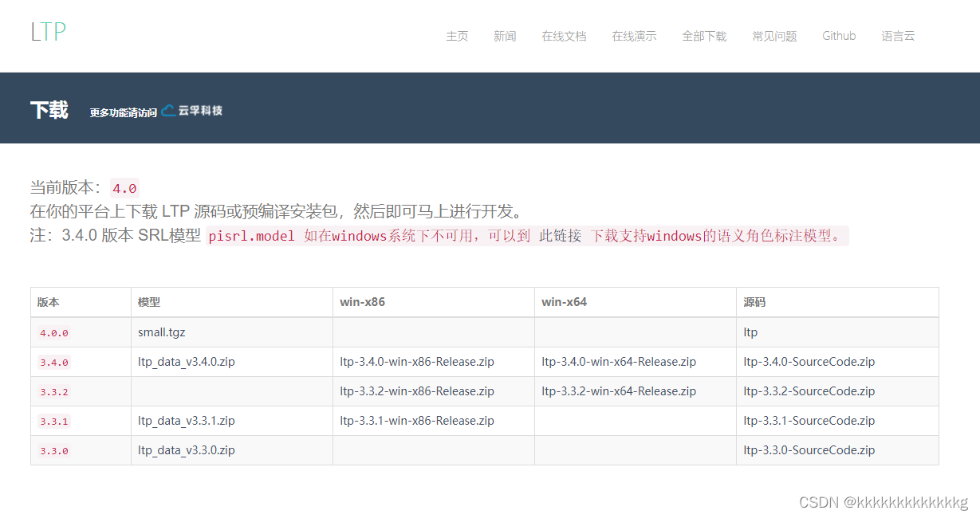Open the 主页 nav item
This screenshot has width=980, height=518.
point(457,36)
